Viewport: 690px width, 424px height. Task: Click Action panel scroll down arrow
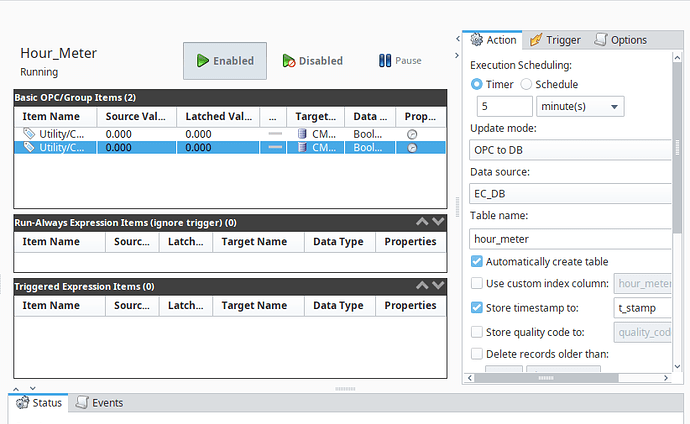[x=677, y=366]
